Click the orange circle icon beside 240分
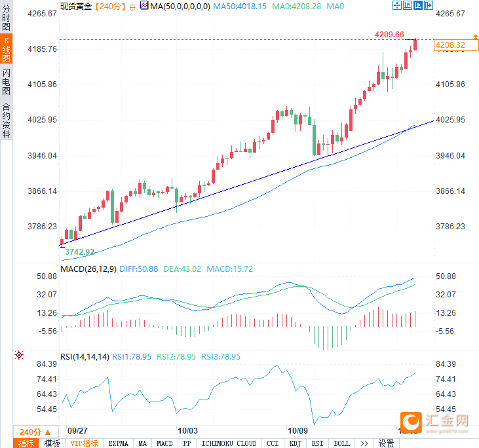The image size is (479, 448). pos(132,7)
